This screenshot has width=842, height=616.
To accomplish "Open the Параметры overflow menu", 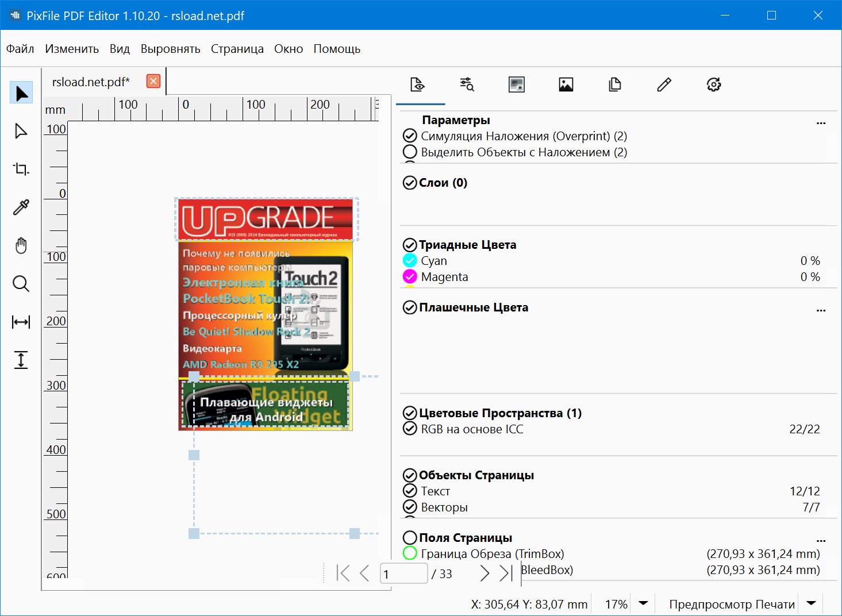I will point(821,122).
